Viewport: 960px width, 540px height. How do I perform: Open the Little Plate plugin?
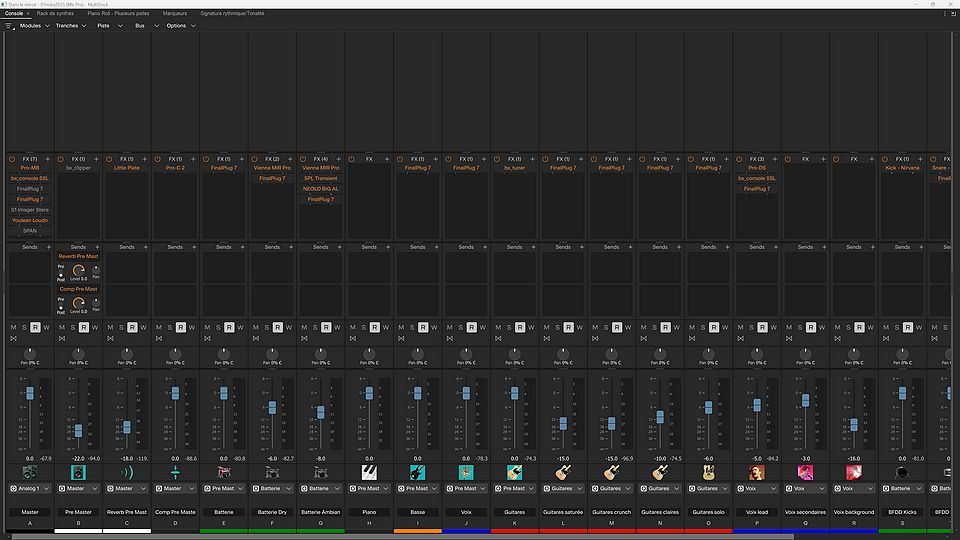127,168
